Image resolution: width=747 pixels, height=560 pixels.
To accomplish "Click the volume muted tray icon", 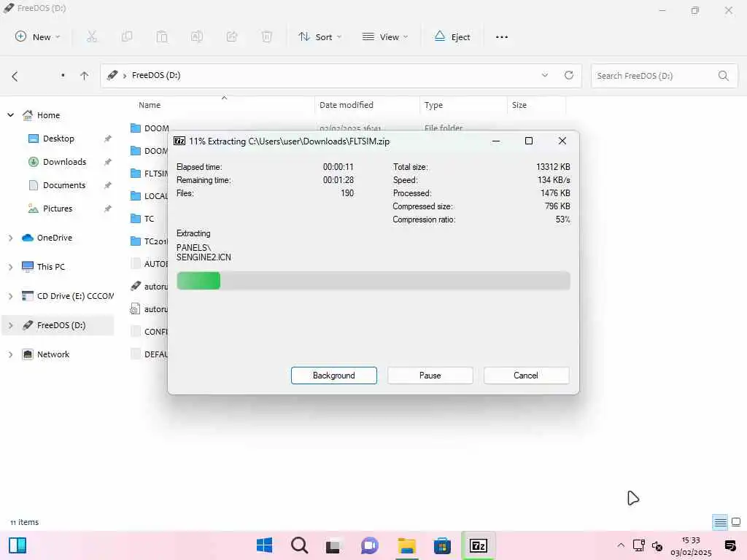I will tap(657, 545).
